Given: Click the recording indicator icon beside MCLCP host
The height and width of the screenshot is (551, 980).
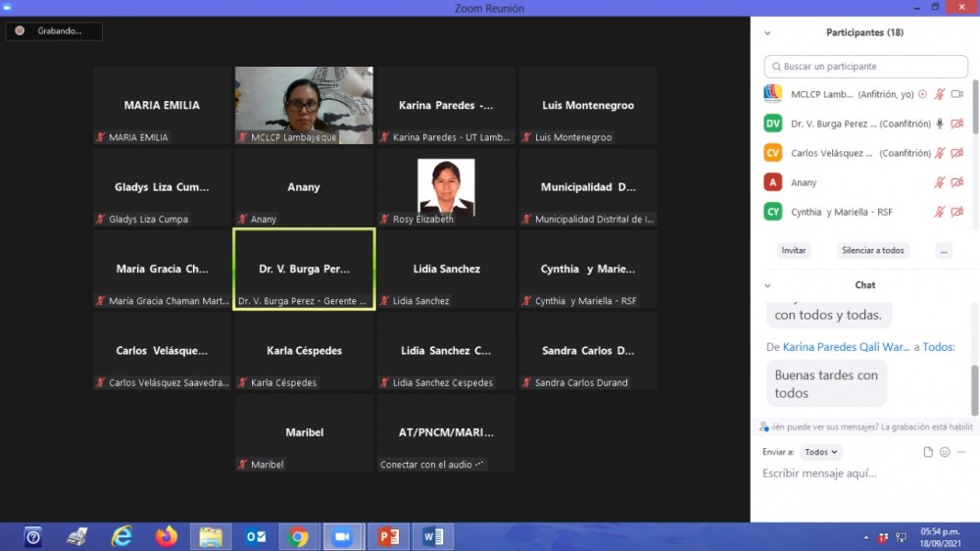Looking at the screenshot, I should [922, 94].
